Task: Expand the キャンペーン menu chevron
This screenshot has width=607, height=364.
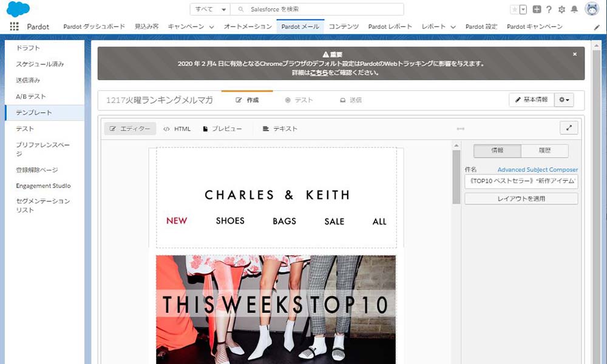Action: pos(211,27)
